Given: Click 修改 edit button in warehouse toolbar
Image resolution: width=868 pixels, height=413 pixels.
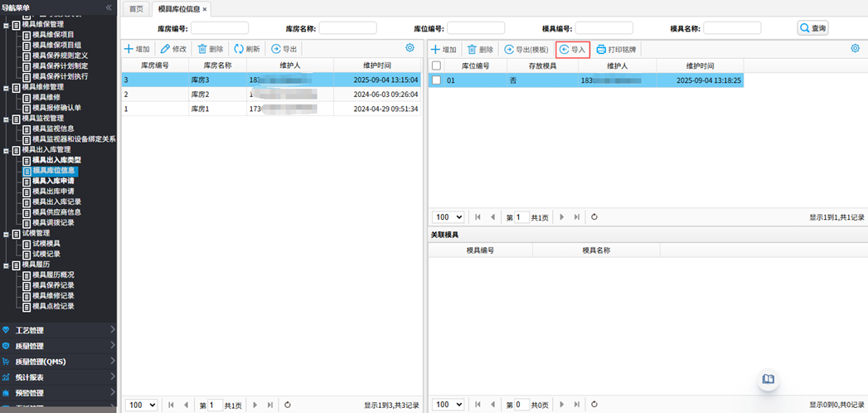Looking at the screenshot, I should [x=173, y=49].
